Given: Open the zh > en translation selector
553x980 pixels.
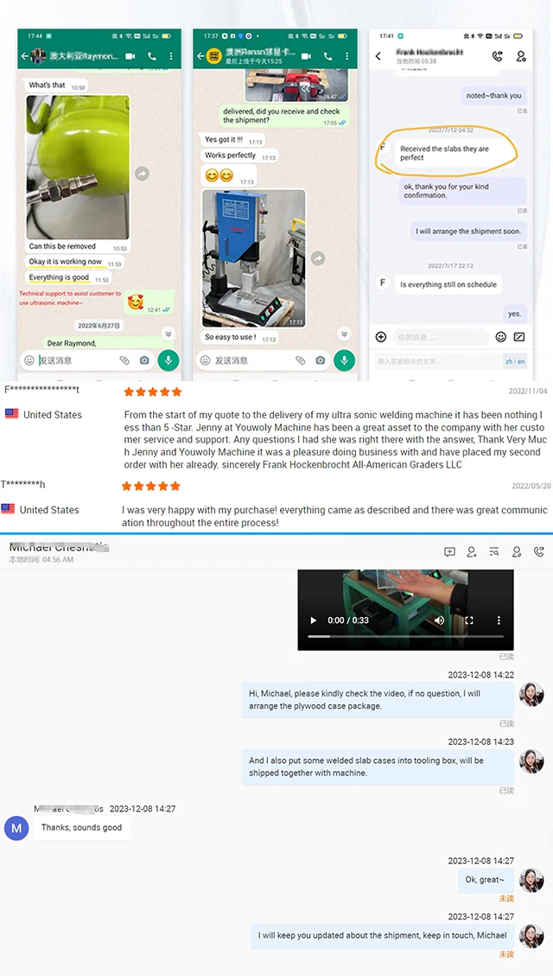Looking at the screenshot, I should point(515,361).
